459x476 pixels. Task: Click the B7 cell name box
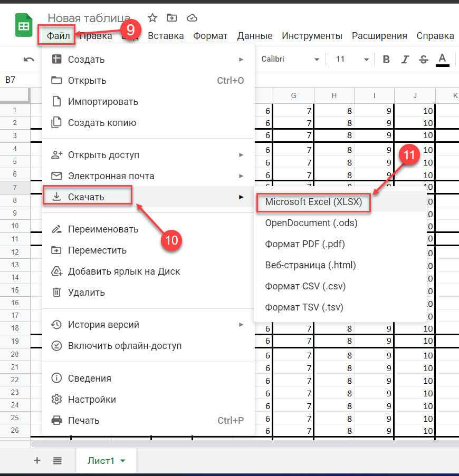click(x=21, y=80)
